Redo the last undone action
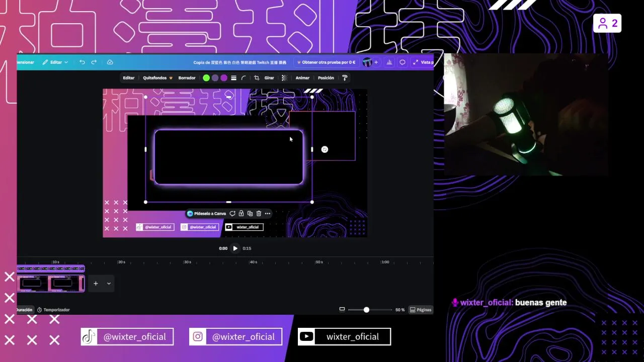This screenshot has width=644, height=362. 94,62
